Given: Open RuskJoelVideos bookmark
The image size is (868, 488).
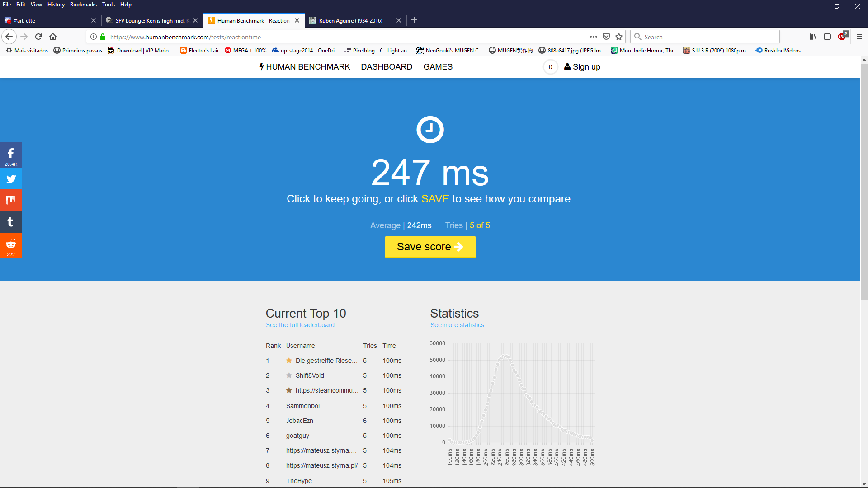Looking at the screenshot, I should [778, 51].
